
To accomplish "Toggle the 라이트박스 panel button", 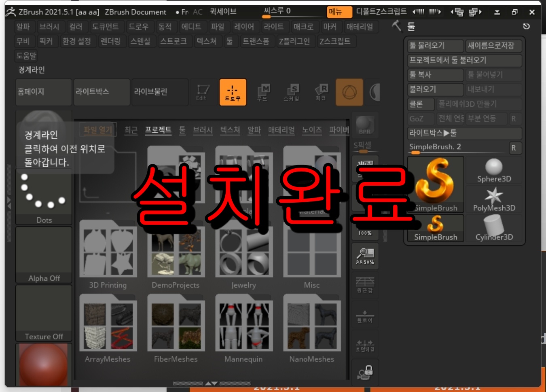I will pyautogui.click(x=102, y=92).
